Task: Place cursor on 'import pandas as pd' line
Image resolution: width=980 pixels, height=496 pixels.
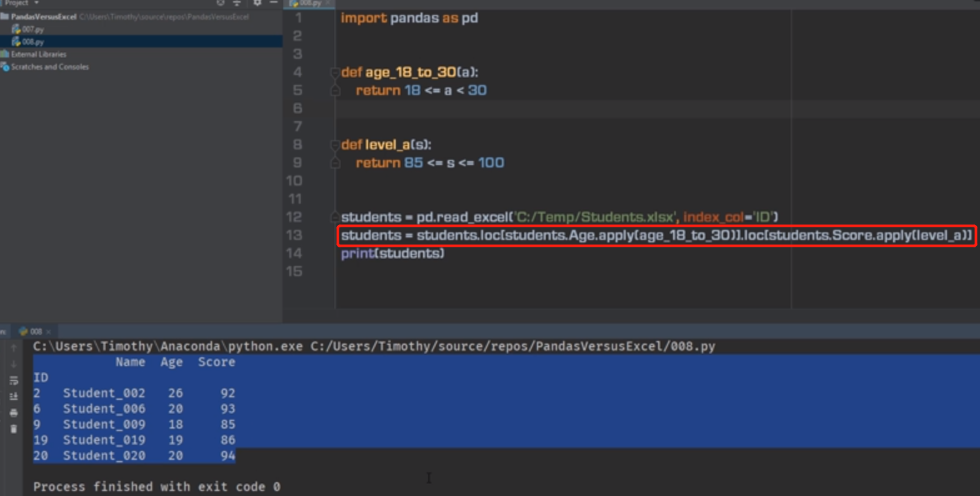Action: click(409, 18)
